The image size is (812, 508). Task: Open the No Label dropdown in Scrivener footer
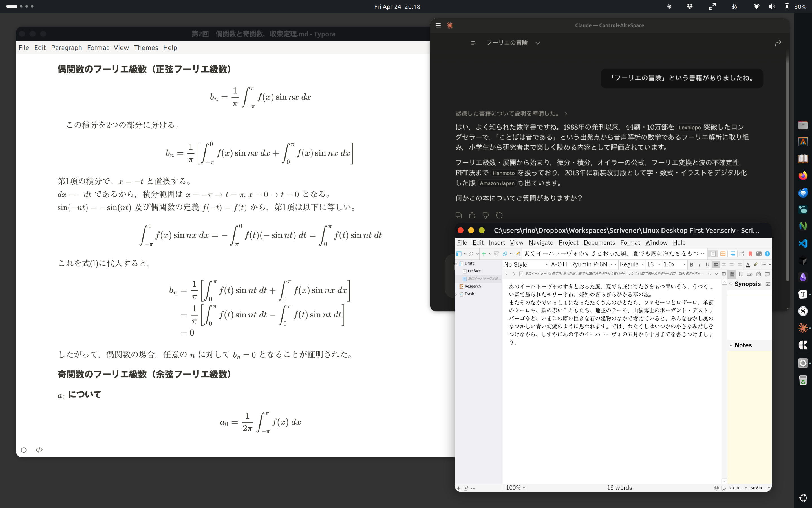coord(738,487)
